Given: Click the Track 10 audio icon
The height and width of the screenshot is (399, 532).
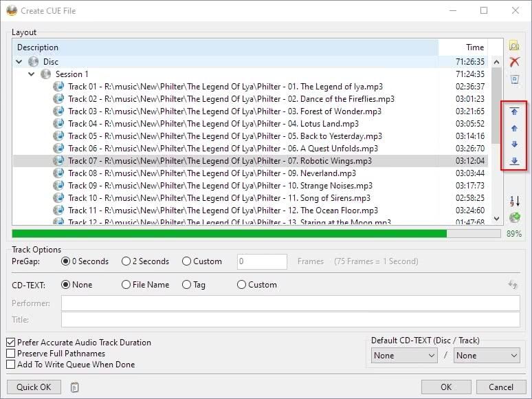Looking at the screenshot, I should pyautogui.click(x=58, y=198).
